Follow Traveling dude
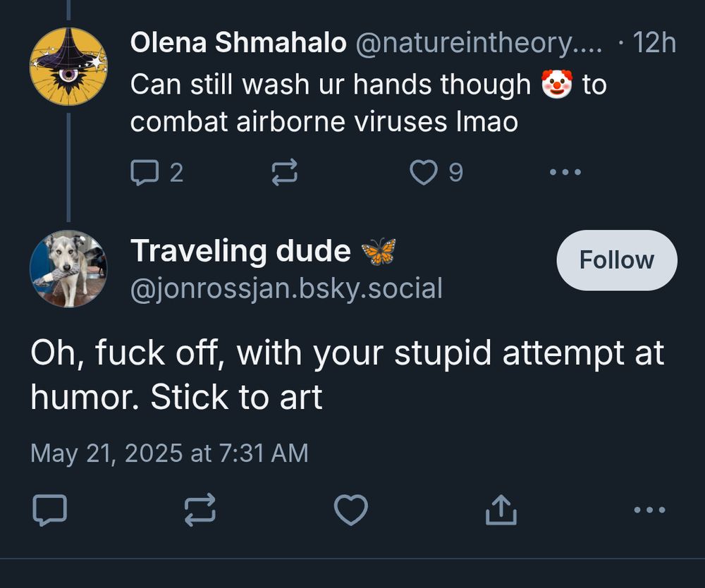 point(617,260)
